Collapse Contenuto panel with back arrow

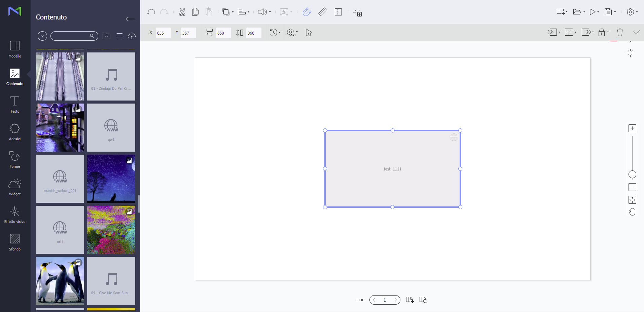pyautogui.click(x=130, y=19)
